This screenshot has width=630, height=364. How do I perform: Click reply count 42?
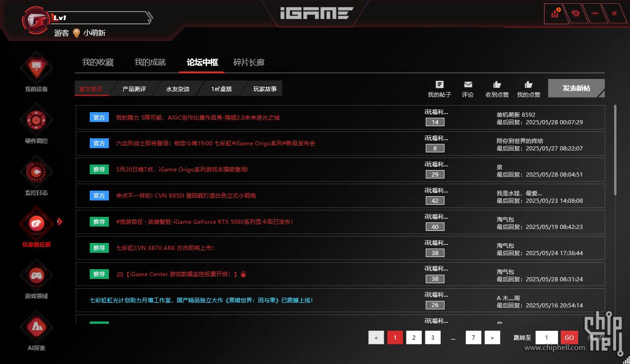[435, 201]
